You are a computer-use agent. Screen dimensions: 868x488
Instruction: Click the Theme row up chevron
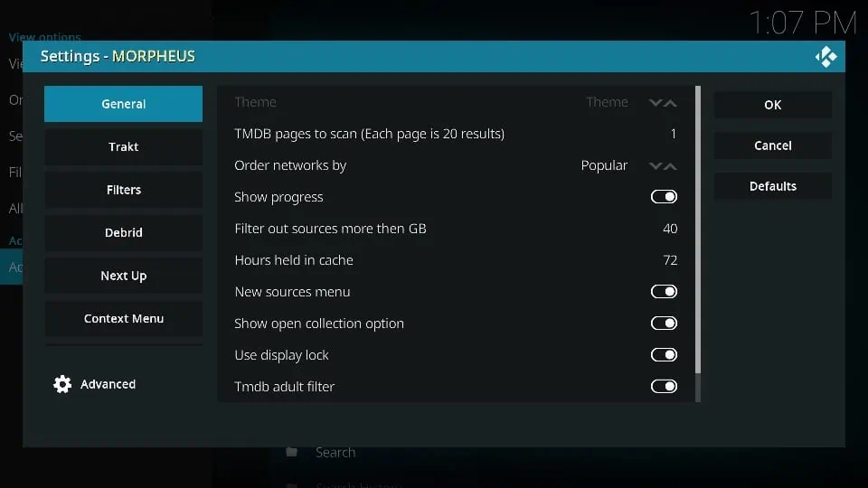point(670,103)
